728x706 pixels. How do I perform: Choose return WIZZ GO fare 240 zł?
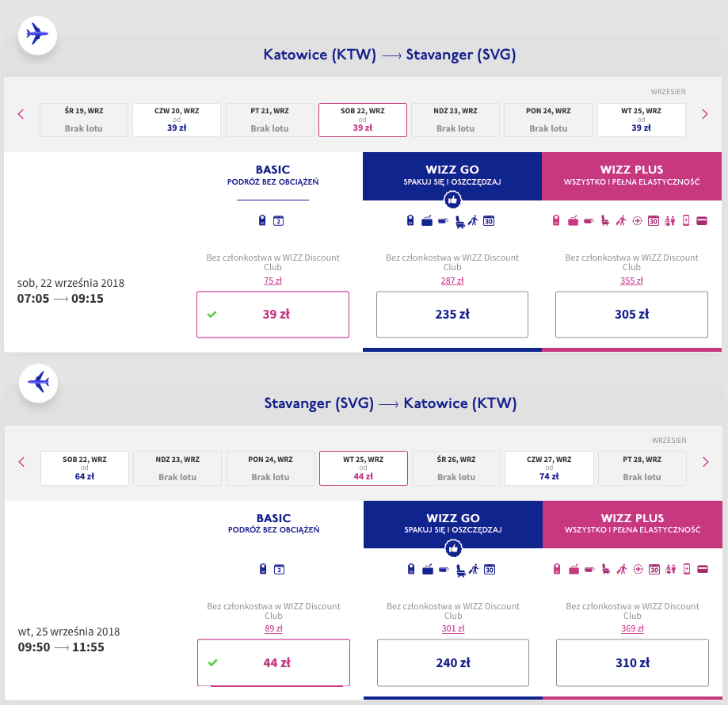[x=453, y=662]
